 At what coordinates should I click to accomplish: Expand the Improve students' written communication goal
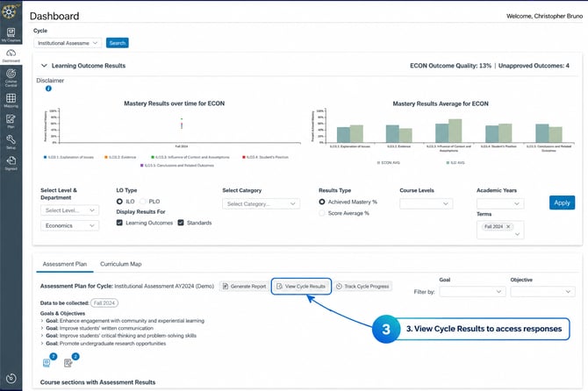(42, 329)
